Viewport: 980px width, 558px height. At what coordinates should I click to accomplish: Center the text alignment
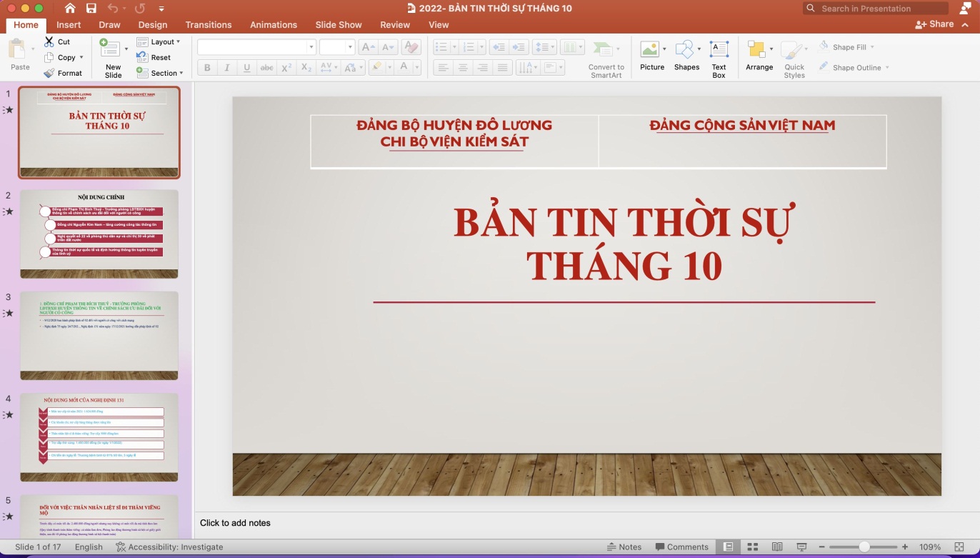[x=463, y=68]
